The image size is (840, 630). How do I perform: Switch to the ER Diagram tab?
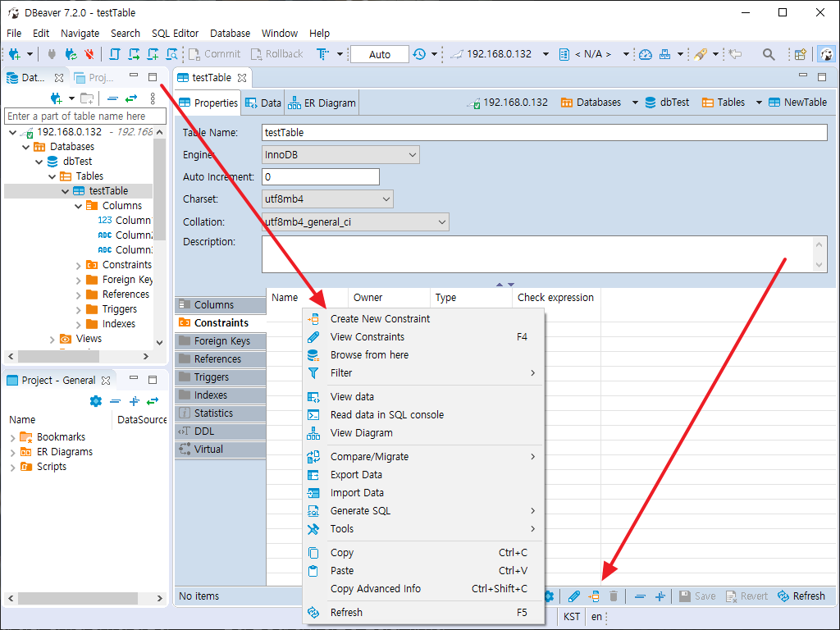[322, 103]
